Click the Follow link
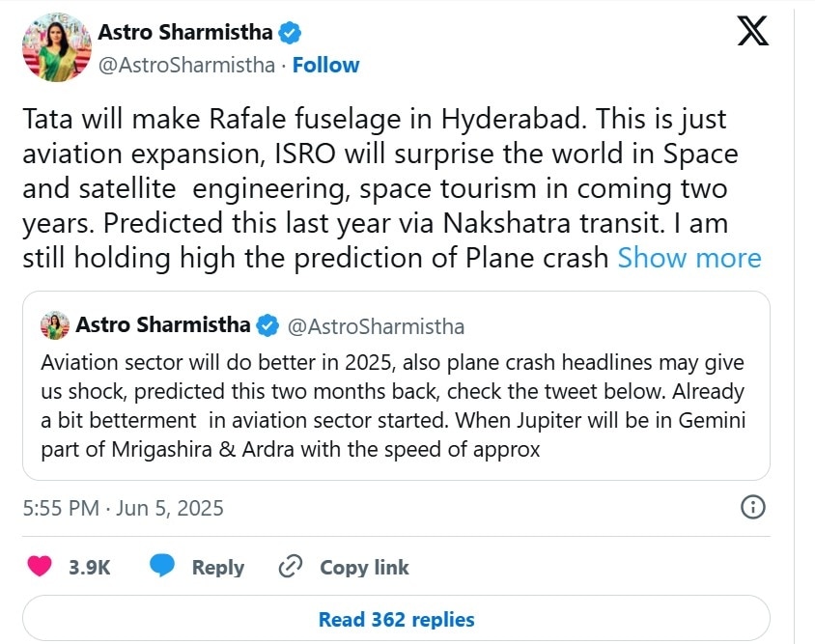This screenshot has width=815, height=644. (325, 65)
